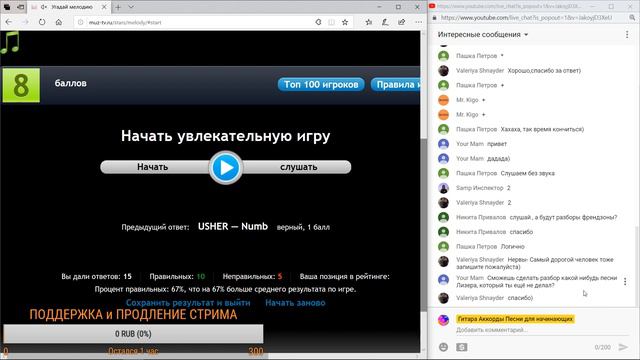This screenshot has height=360, width=640.
Task: Open the Правила rules button
Action: point(396,84)
